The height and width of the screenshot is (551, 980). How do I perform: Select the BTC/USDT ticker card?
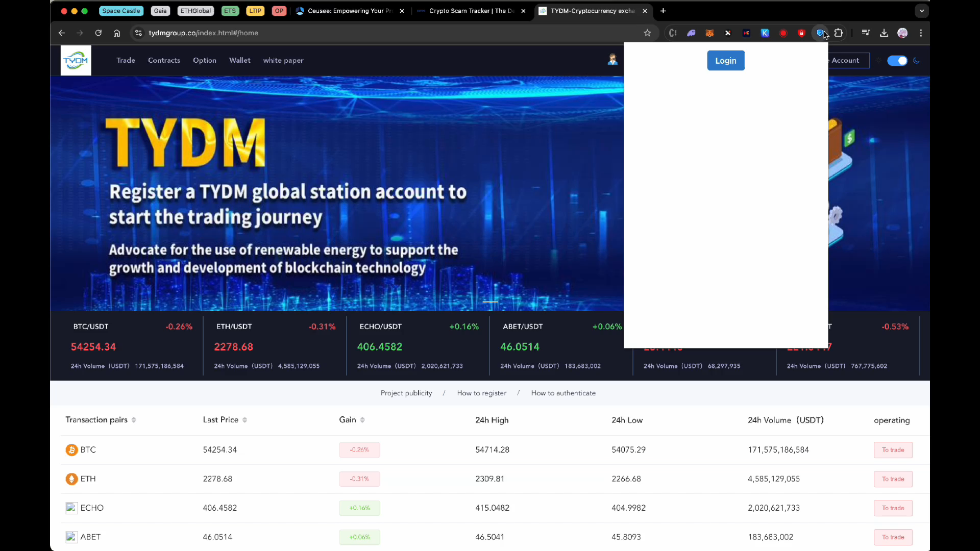click(x=132, y=346)
